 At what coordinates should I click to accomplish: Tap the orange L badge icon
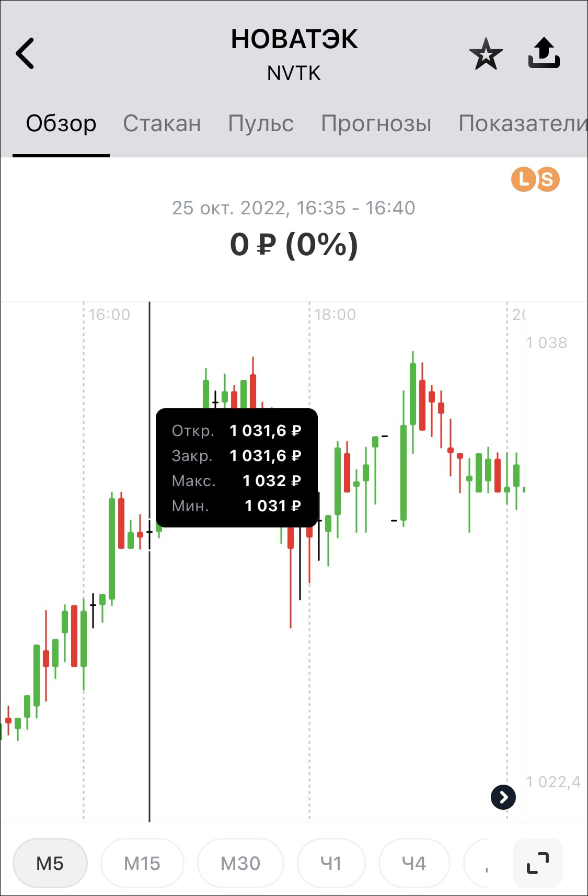coord(523,179)
